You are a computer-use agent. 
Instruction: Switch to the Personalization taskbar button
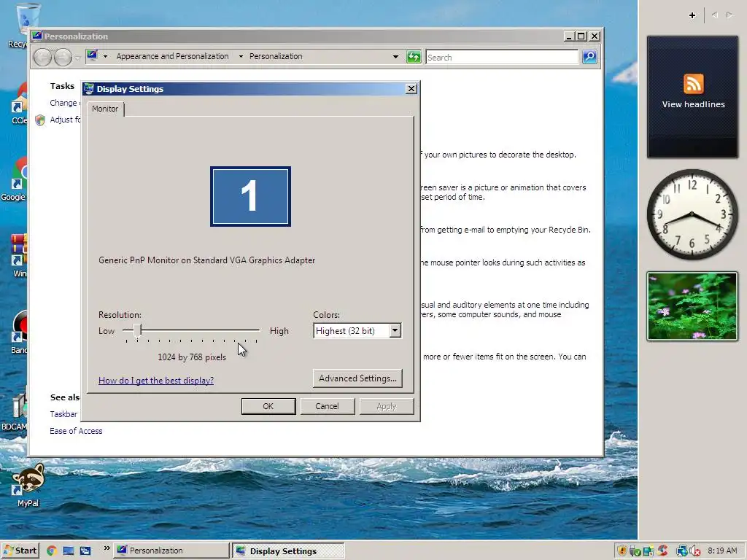pyautogui.click(x=171, y=551)
